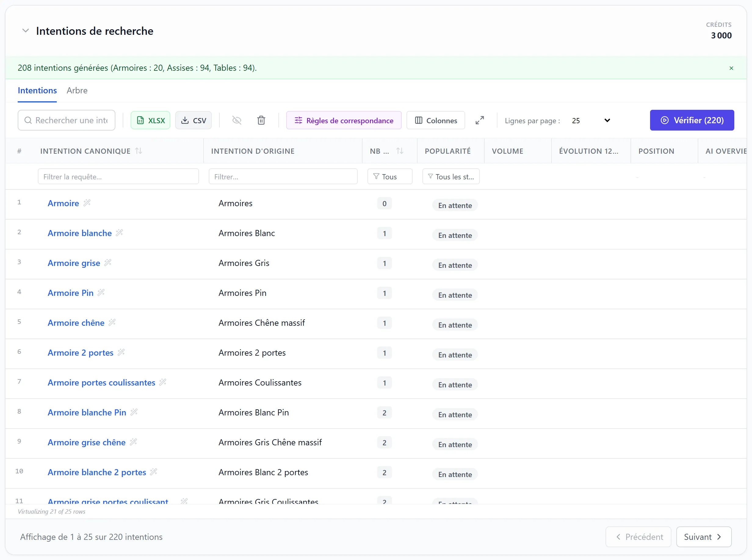Download table as CSV

click(x=193, y=120)
